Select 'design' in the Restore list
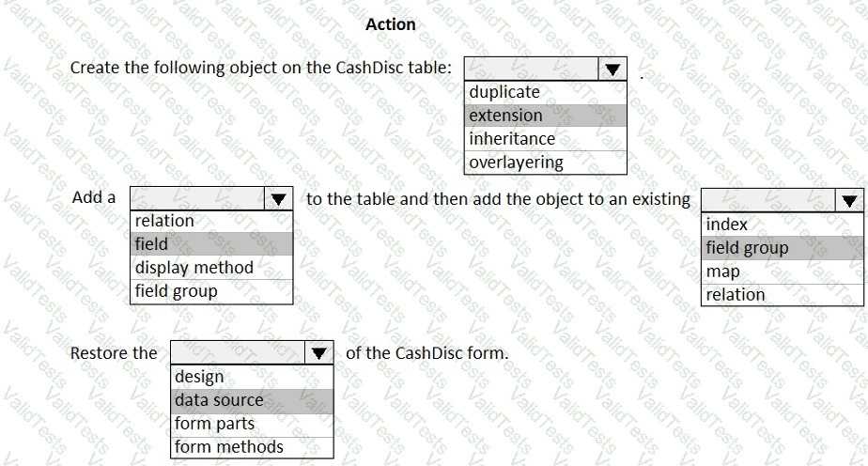Screen dimensions: 868x466 (x=252, y=377)
